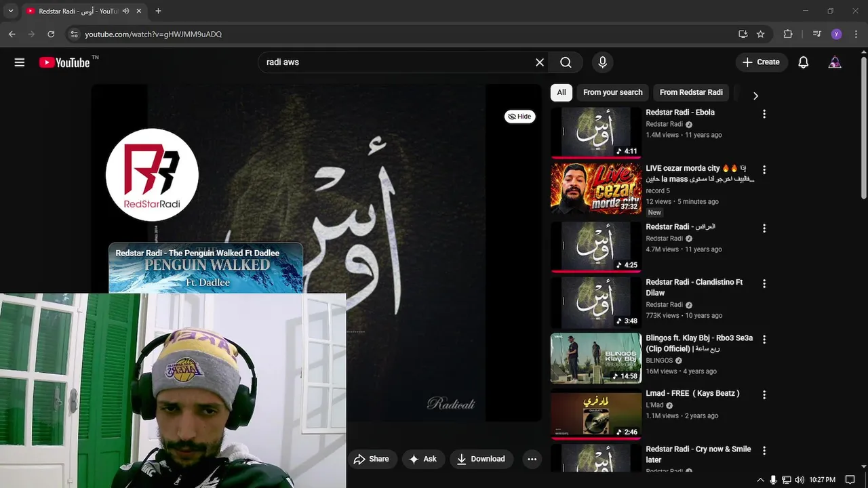Open Clandistino Ft Dilaw video title

click(694, 287)
